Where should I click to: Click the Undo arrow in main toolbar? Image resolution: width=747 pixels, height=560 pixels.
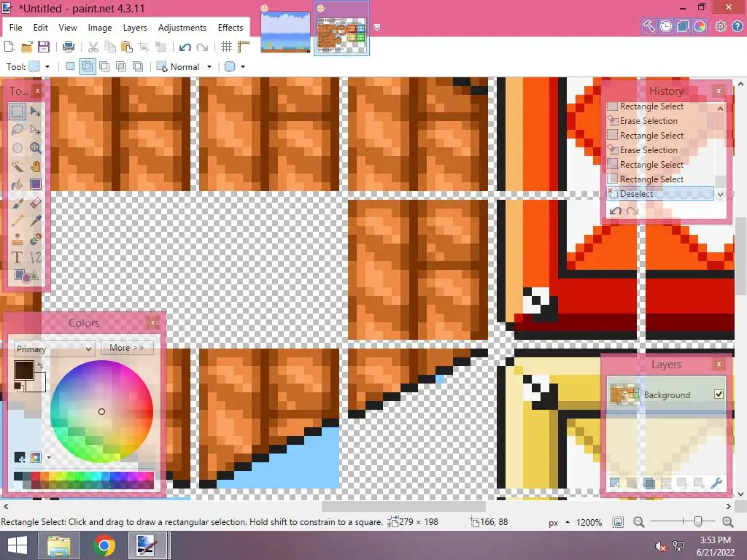tap(185, 47)
